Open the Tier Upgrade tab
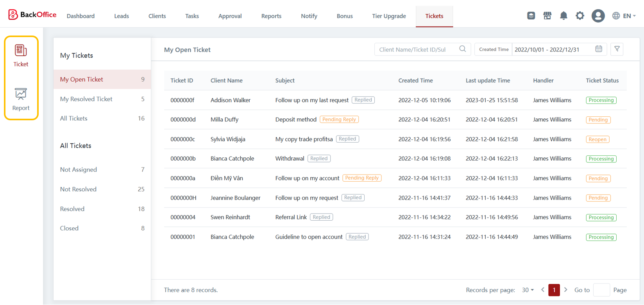Viewport: 644px width, 305px height. [x=389, y=16]
